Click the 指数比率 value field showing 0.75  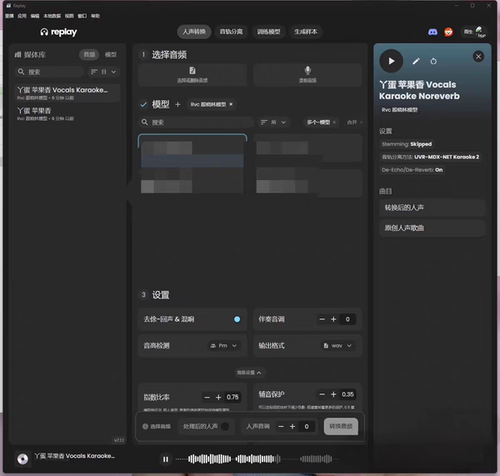(x=232, y=397)
